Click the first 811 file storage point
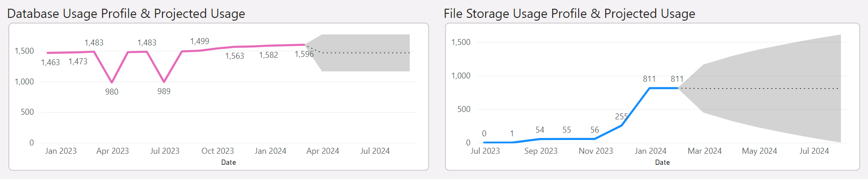The image size is (868, 179). [x=650, y=88]
